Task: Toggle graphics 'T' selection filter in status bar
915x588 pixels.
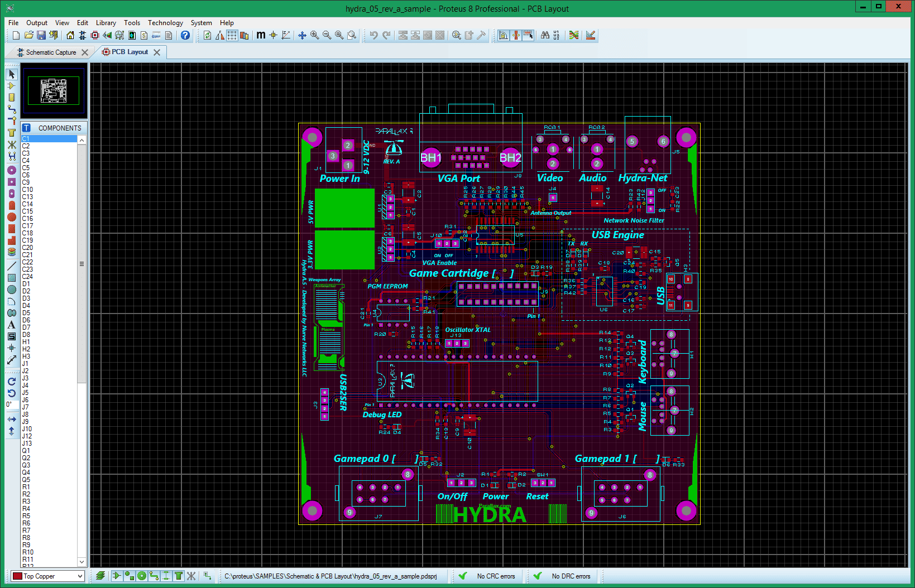Action: point(179,576)
